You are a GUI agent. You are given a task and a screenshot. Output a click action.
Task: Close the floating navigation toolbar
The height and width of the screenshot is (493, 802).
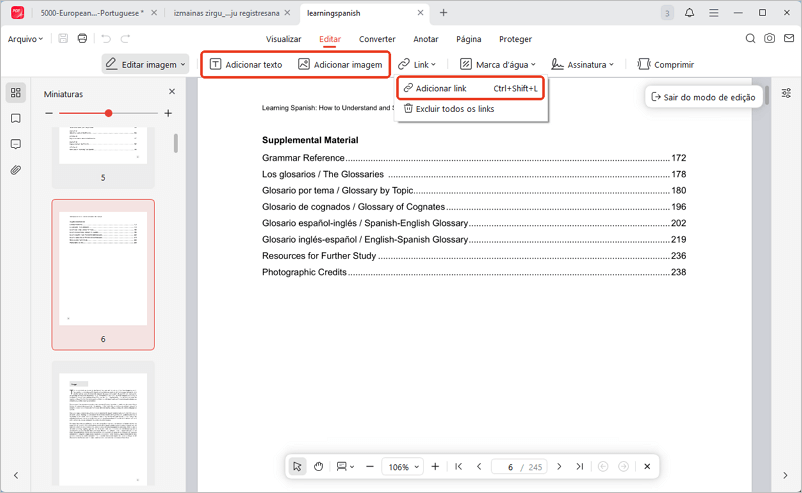647,466
